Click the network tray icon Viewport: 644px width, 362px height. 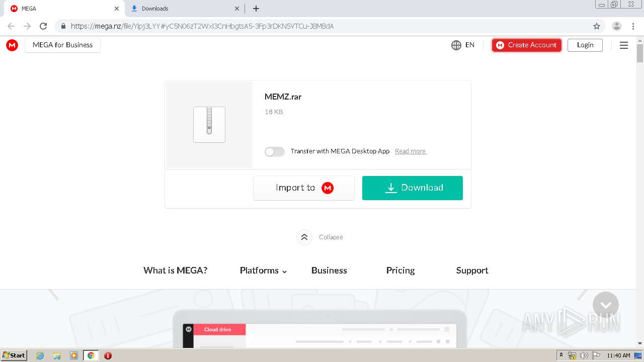572,355
